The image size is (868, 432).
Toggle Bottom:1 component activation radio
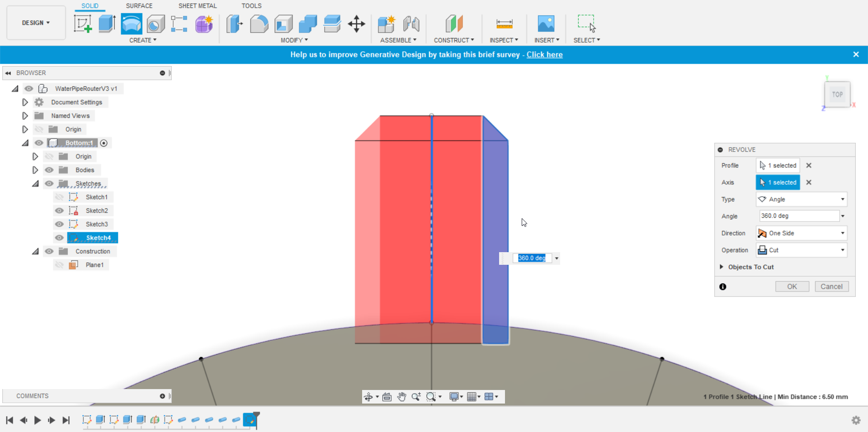(x=104, y=143)
